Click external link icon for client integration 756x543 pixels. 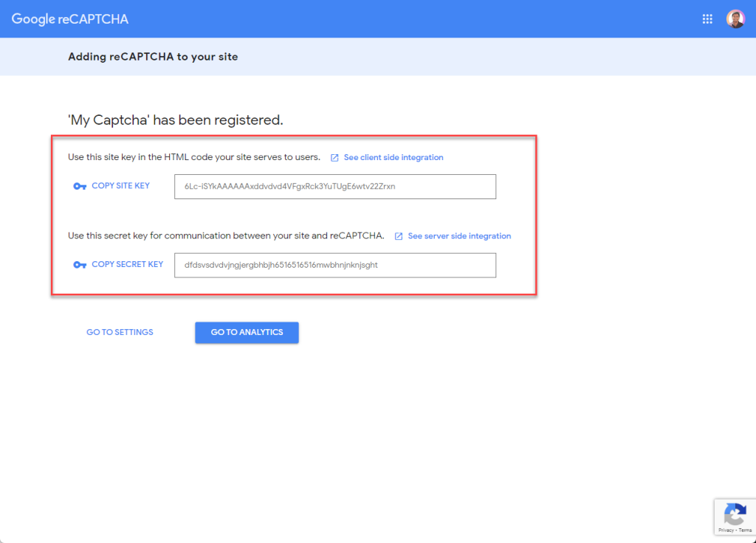click(334, 158)
